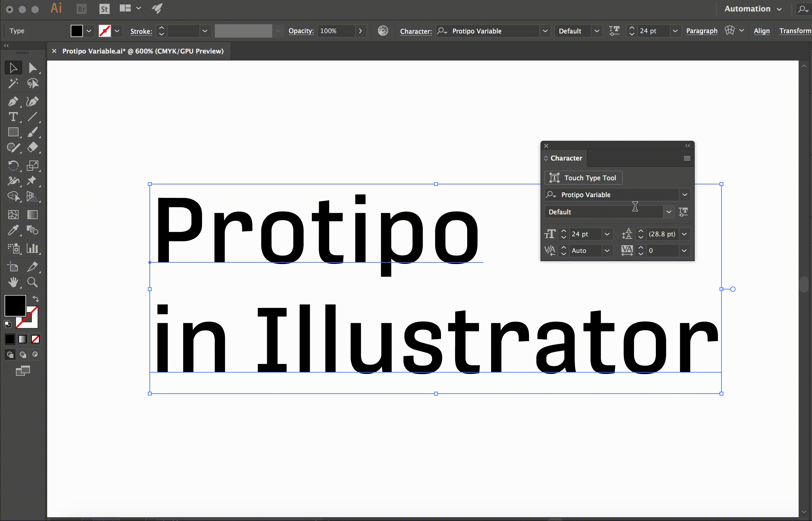
Task: Set paint mode to None
Action: point(35,339)
